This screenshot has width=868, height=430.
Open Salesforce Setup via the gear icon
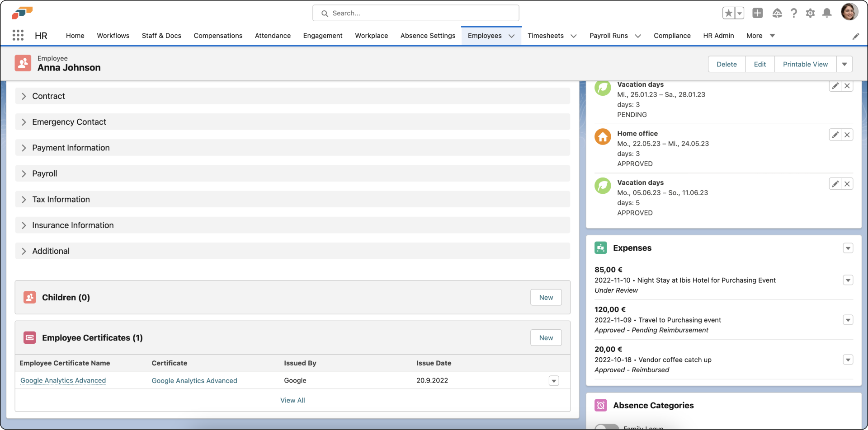coord(810,13)
